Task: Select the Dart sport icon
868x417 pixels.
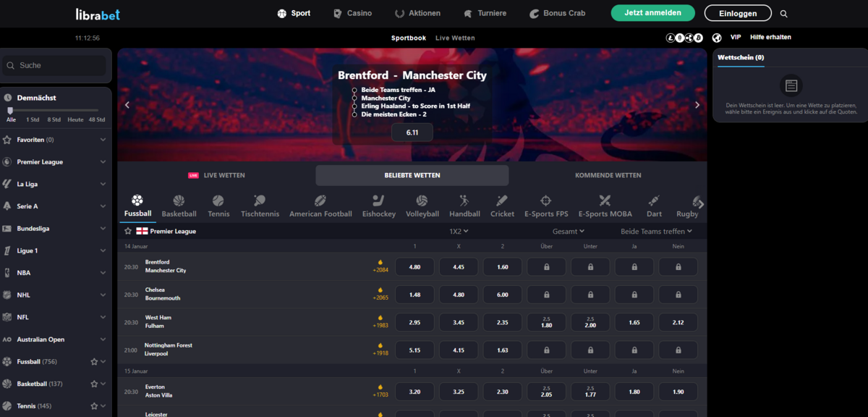Action: pos(654,201)
